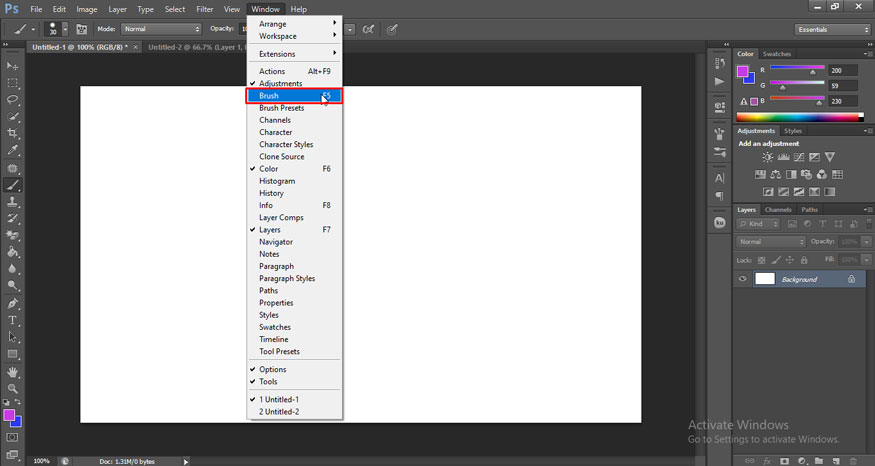Screen dimensions: 875x466
Task: Uncheck Layers in the Window menu
Action: point(272,230)
